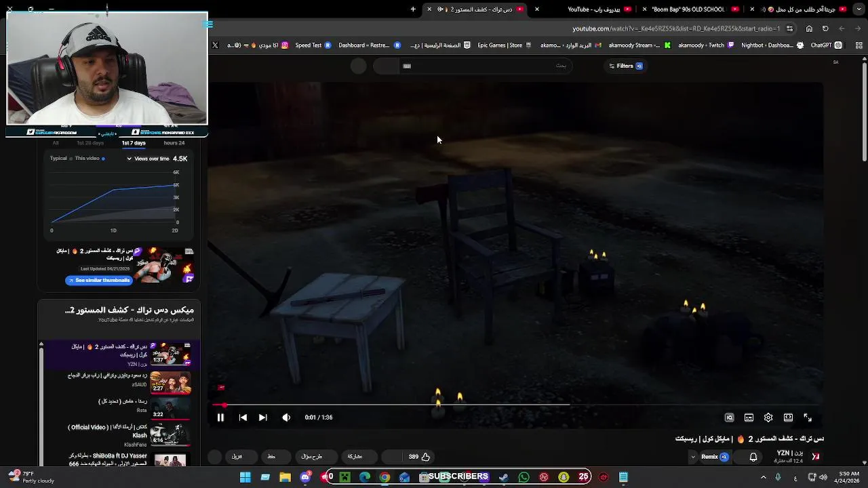
Task: Click the YouTube search box
Action: (x=486, y=66)
